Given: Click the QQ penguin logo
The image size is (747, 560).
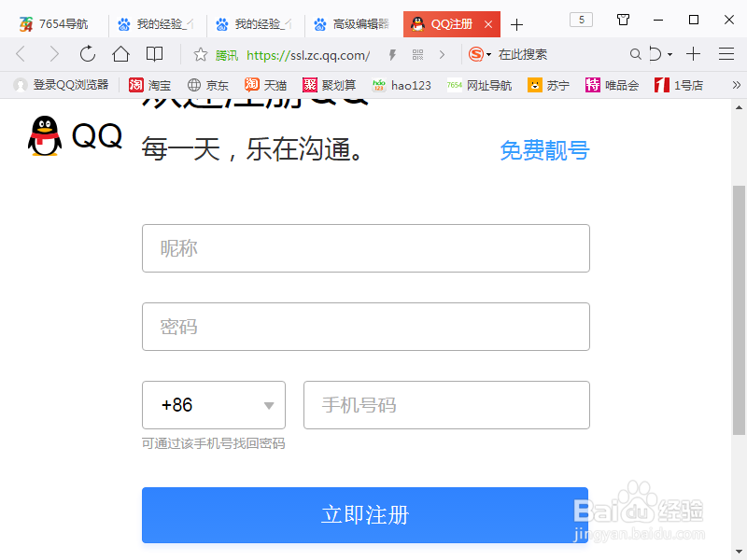Looking at the screenshot, I should pos(44,135).
